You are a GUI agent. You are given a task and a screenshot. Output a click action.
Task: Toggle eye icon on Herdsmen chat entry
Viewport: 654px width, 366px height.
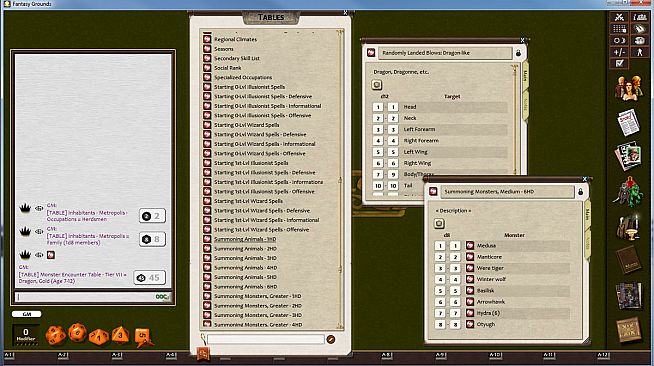39,208
